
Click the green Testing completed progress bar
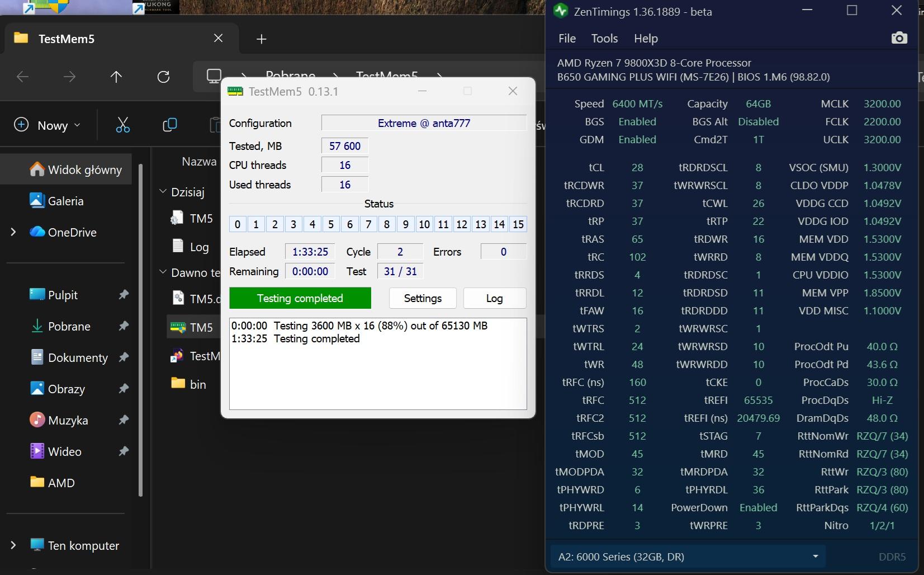[x=300, y=298]
